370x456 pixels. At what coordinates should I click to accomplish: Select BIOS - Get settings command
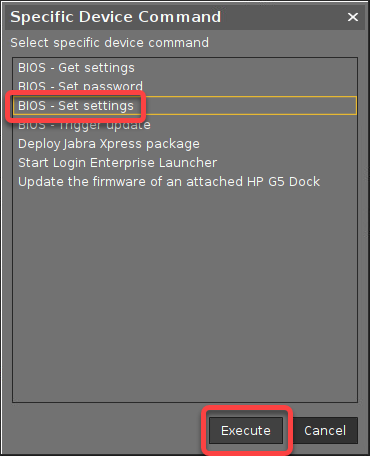pyautogui.click(x=185, y=68)
